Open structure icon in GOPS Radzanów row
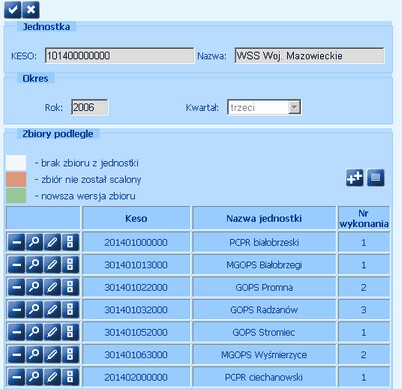The image size is (402, 389). (x=70, y=310)
